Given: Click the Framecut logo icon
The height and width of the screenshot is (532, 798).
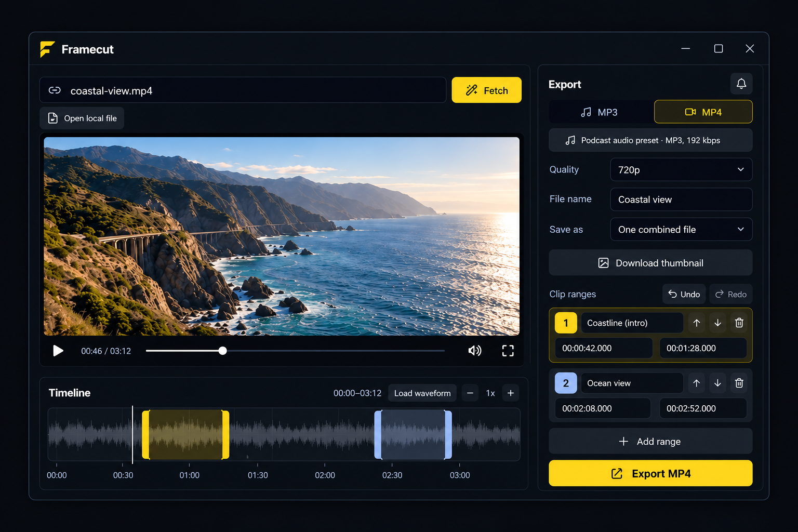Looking at the screenshot, I should (x=47, y=49).
